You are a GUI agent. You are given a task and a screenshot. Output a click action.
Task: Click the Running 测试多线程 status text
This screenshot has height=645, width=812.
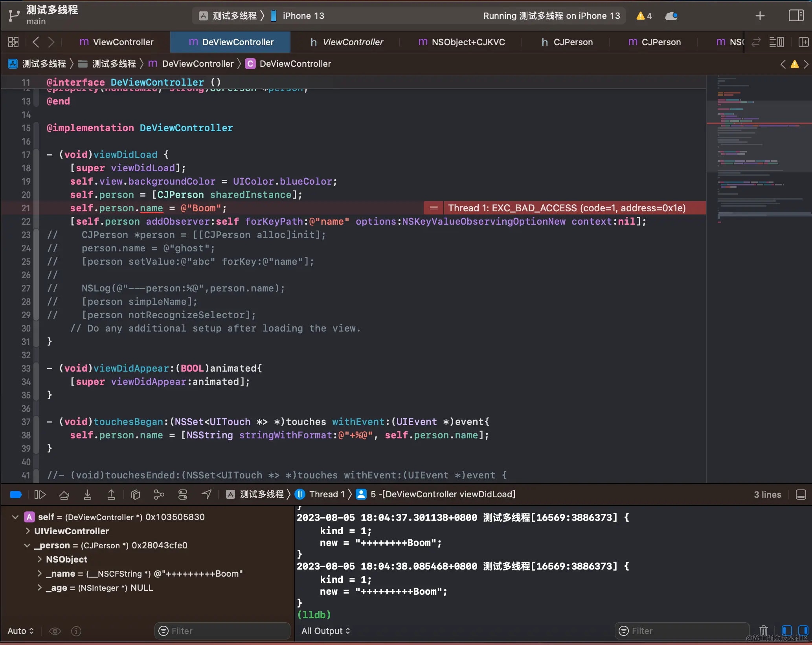pyautogui.click(x=551, y=16)
